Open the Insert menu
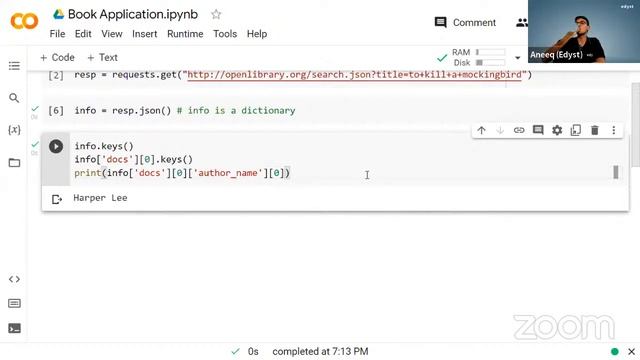This screenshot has width=640, height=360. pyautogui.click(x=144, y=34)
